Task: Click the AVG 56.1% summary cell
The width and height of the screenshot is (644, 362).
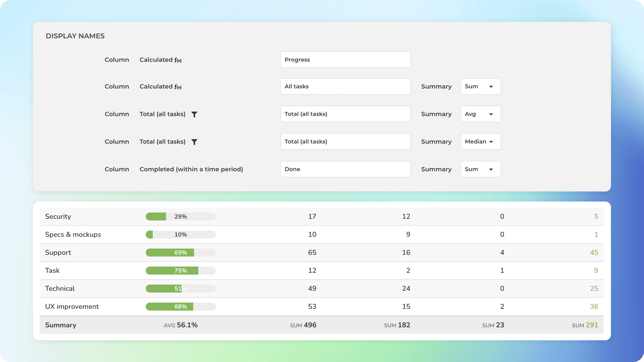Action: click(181, 325)
